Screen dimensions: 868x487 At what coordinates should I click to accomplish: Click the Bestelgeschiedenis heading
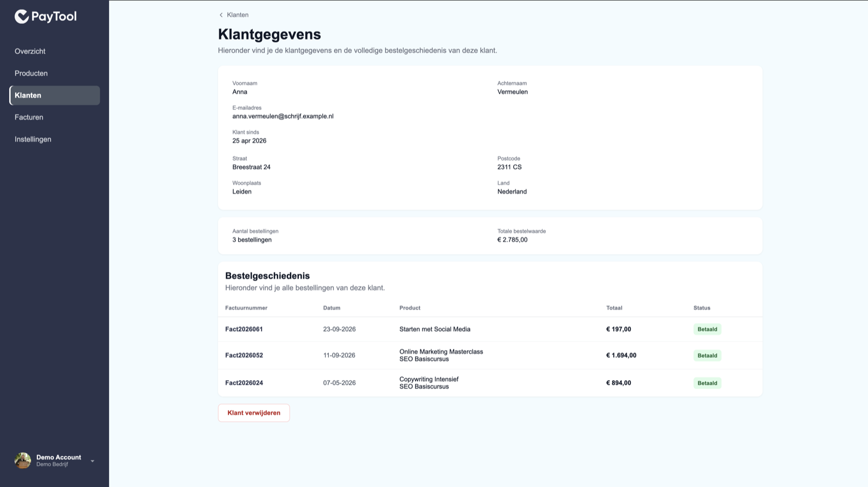tap(267, 276)
